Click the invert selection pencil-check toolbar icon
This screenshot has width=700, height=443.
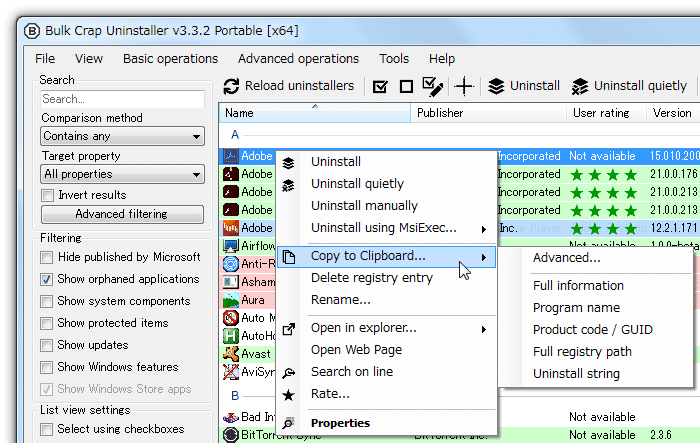click(432, 86)
